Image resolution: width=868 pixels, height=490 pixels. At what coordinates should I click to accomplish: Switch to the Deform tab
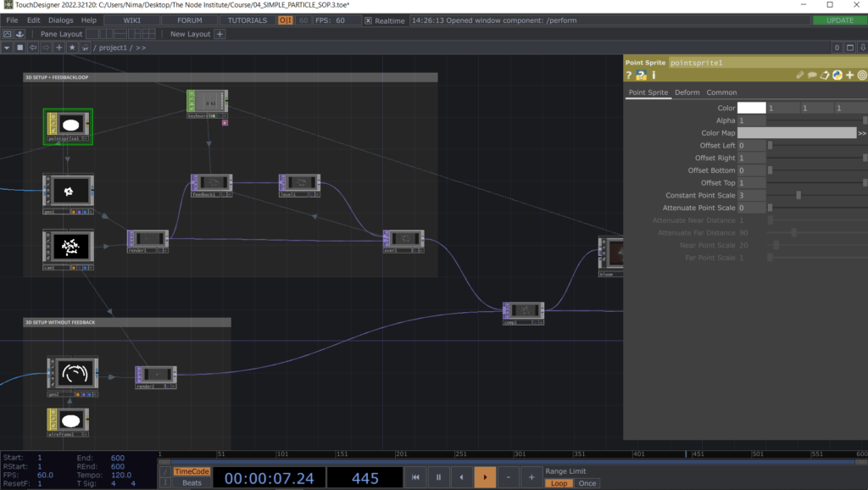(687, 92)
